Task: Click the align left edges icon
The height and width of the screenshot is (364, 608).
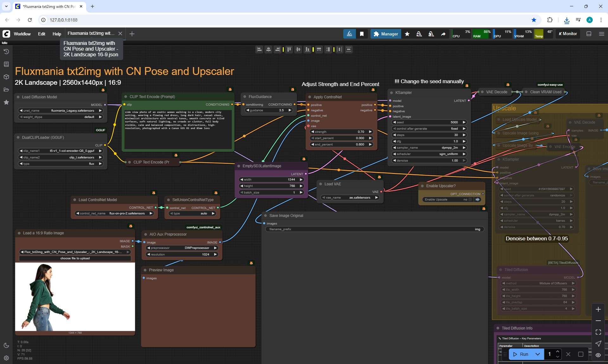Action: point(259,49)
